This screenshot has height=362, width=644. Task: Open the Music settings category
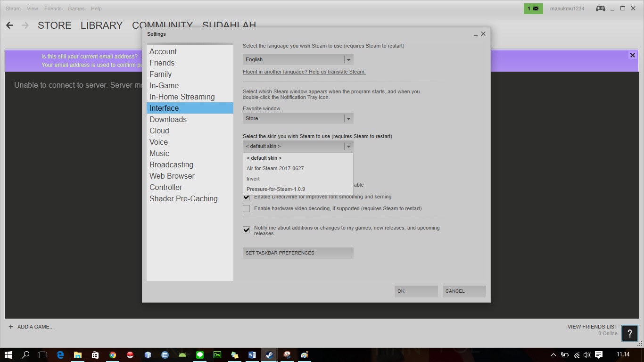pos(190,153)
